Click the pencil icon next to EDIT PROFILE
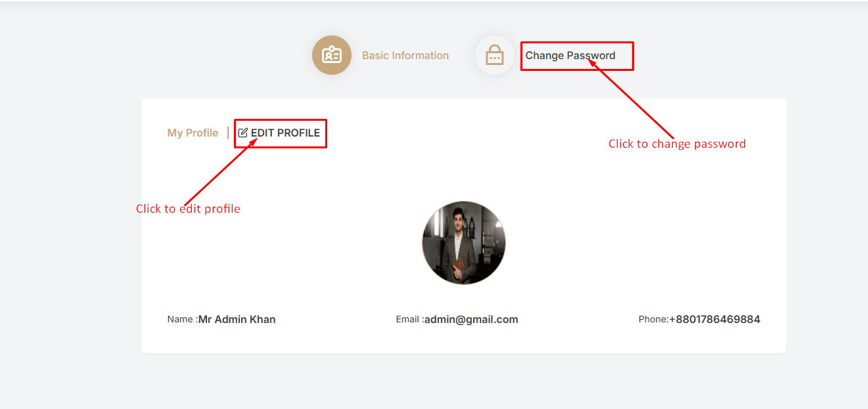868x409 pixels. 243,133
